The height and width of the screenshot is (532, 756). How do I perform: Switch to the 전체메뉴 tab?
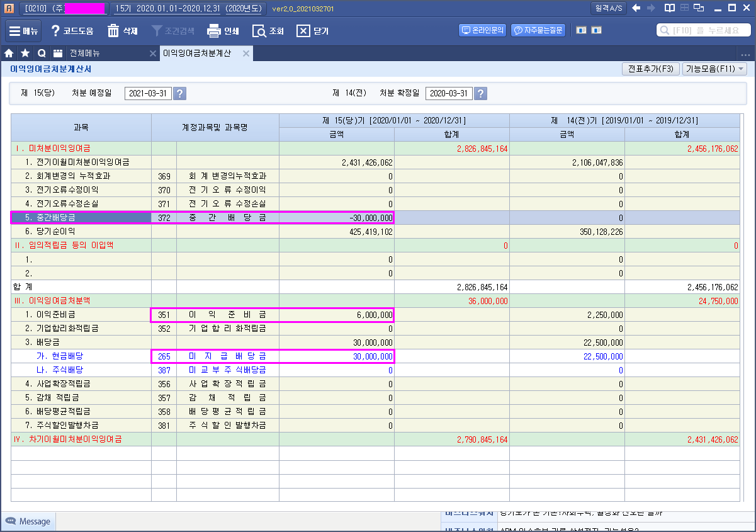pos(84,54)
